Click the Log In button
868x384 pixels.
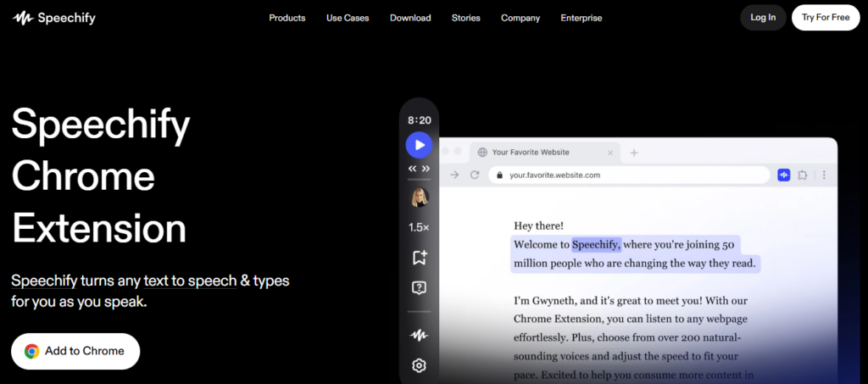point(763,17)
